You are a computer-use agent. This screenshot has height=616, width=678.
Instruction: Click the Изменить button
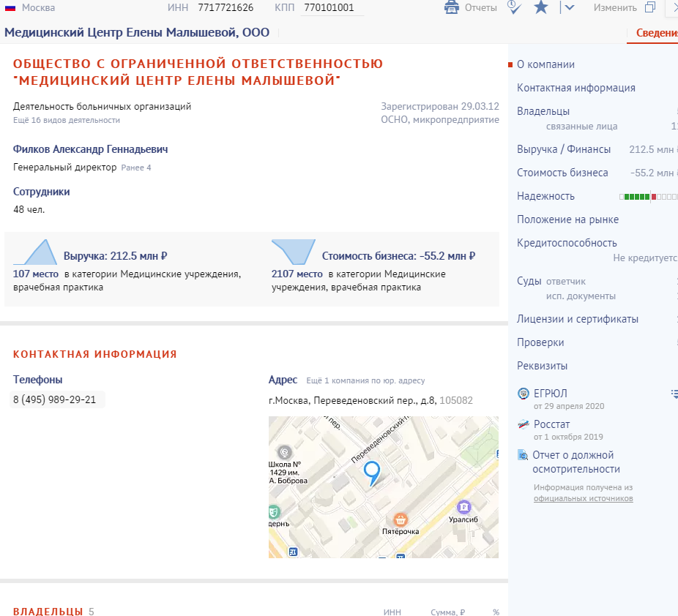pyautogui.click(x=615, y=8)
